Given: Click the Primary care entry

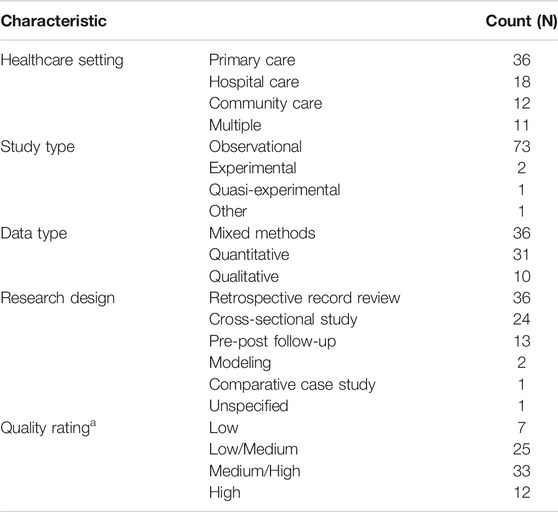Looking at the screenshot, I should coord(252,60).
